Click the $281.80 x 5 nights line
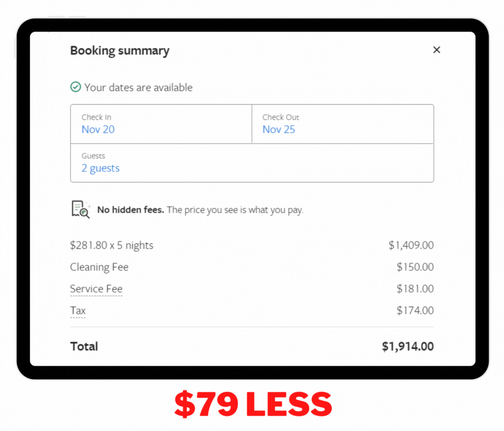 click(112, 246)
